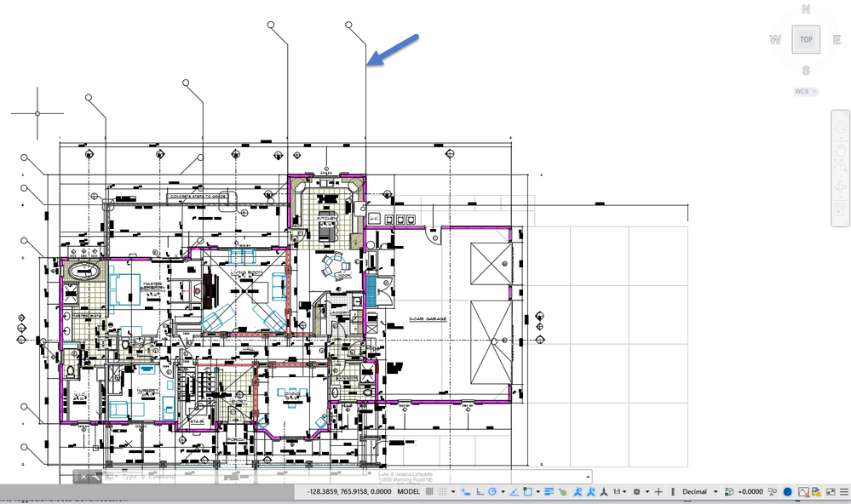Image resolution: width=851 pixels, height=504 pixels.
Task: Click the annotation auto-scale icon
Action: point(591,491)
